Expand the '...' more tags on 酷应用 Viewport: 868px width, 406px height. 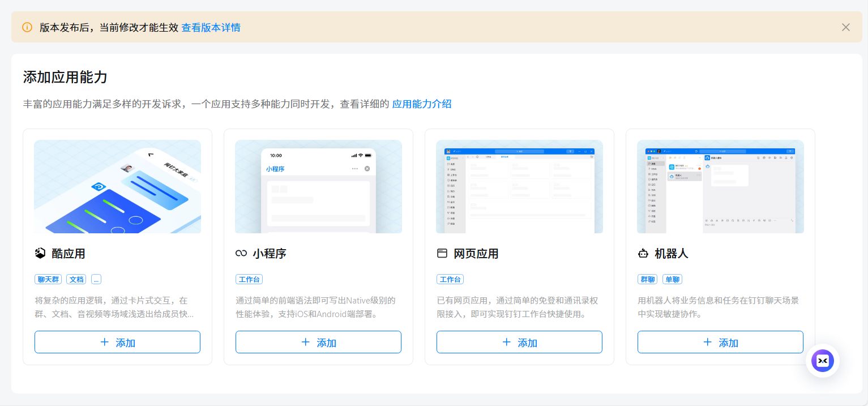pyautogui.click(x=96, y=279)
